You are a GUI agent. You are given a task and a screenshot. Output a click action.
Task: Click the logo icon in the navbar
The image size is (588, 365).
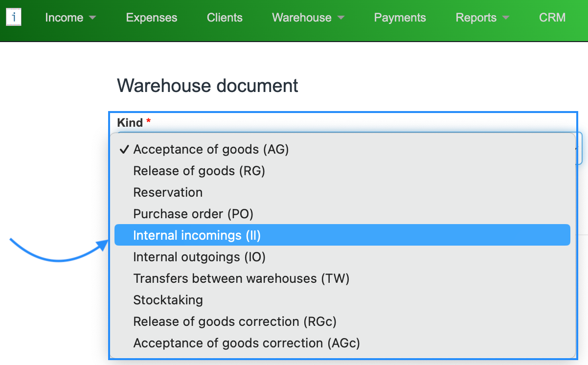14,18
